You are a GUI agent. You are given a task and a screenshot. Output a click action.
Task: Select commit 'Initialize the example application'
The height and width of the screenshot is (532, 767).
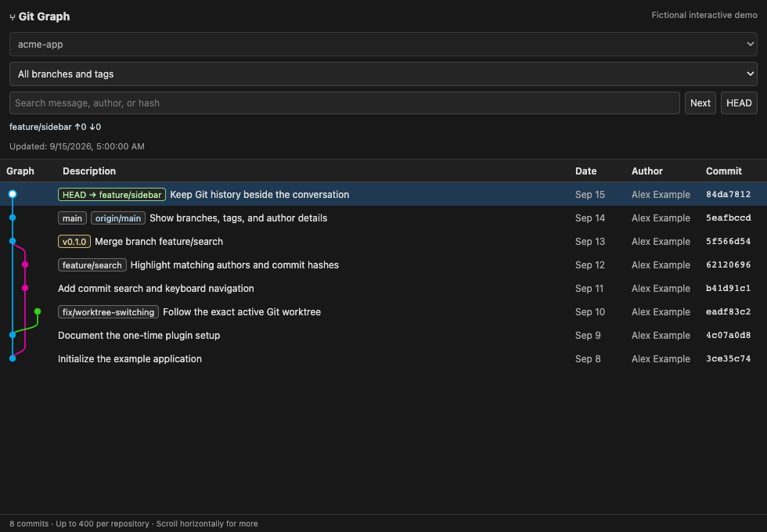[x=130, y=359]
